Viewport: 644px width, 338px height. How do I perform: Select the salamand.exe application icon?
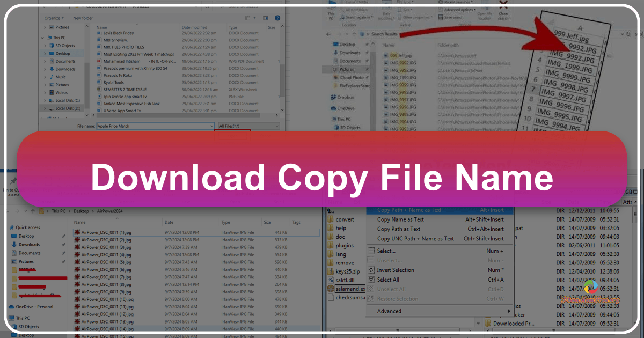330,288
